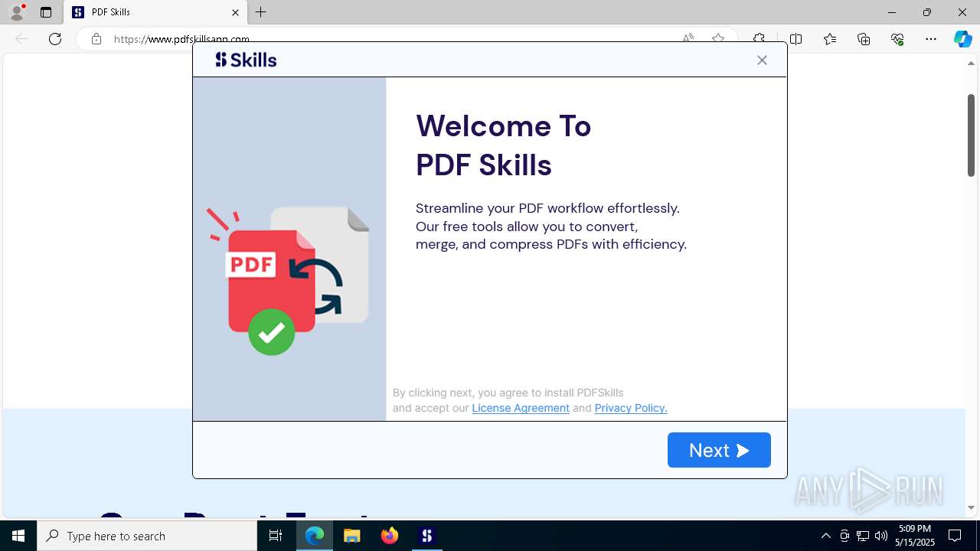Image resolution: width=980 pixels, height=551 pixels.
Task: Open Browser essentials icon
Action: click(x=897, y=39)
